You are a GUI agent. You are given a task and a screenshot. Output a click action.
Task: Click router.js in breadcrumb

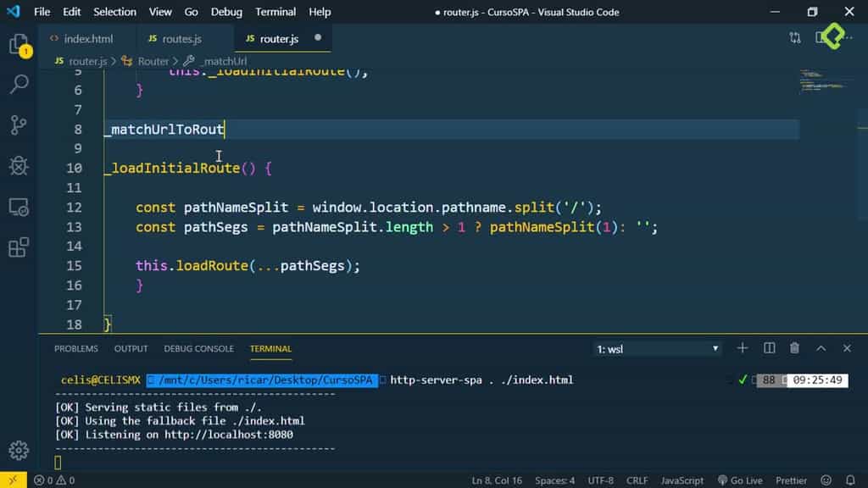(87, 61)
